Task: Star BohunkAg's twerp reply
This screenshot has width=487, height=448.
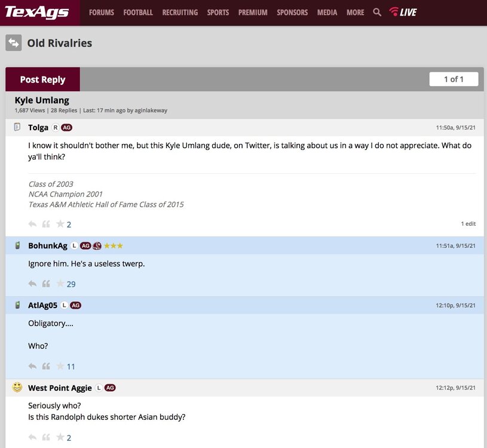Action: [60, 284]
